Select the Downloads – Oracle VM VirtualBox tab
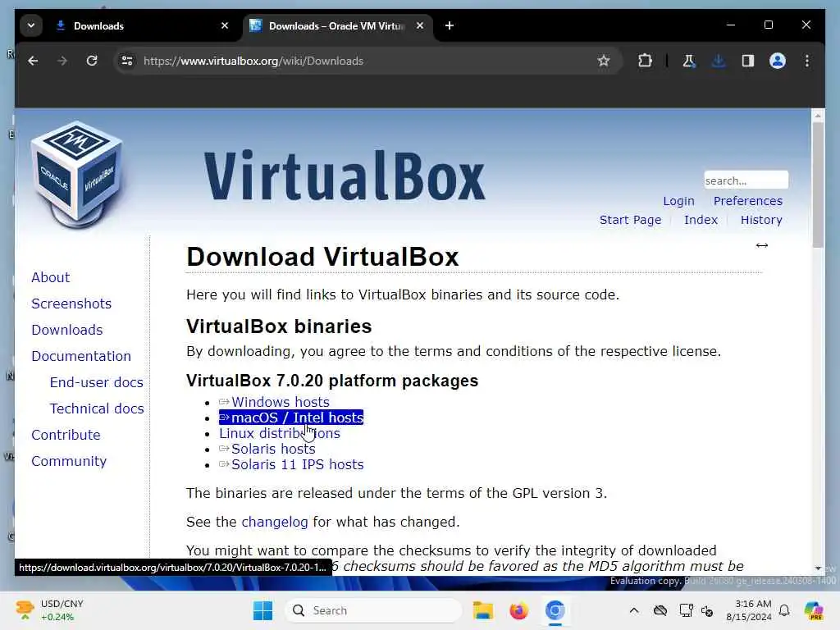Image resolution: width=840 pixels, height=630 pixels. pos(338,25)
